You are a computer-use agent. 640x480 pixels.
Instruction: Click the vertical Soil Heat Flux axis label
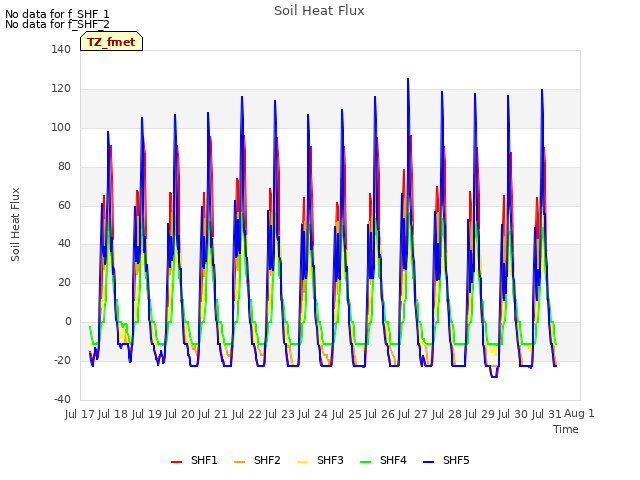[x=15, y=224]
